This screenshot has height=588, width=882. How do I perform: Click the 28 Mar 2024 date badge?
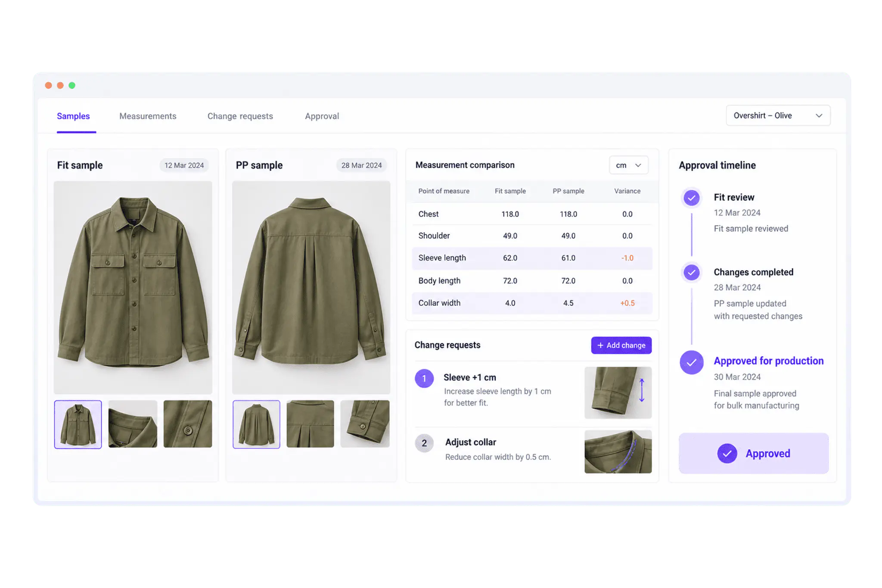point(361,165)
